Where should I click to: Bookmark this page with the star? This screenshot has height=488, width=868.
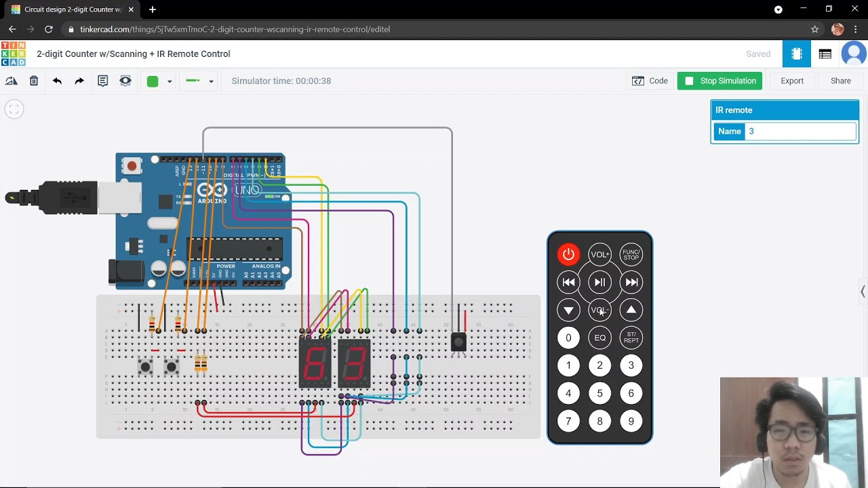(815, 29)
